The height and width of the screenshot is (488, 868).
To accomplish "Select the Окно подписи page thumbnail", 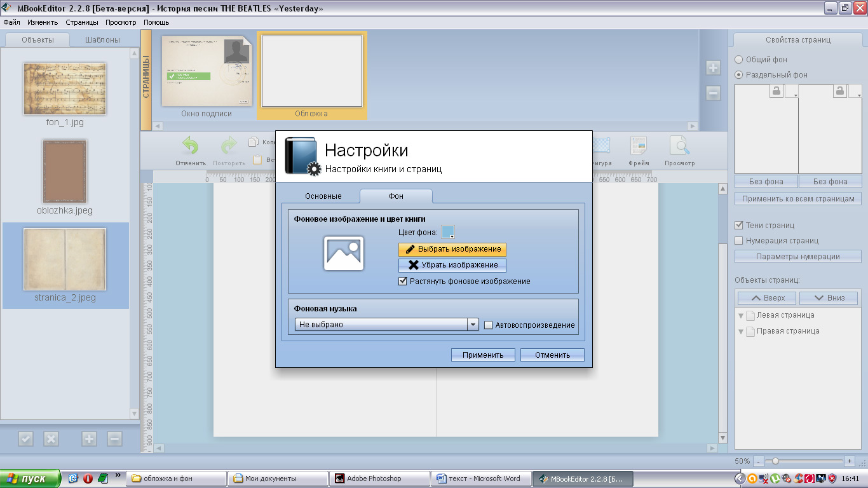I will coord(207,71).
